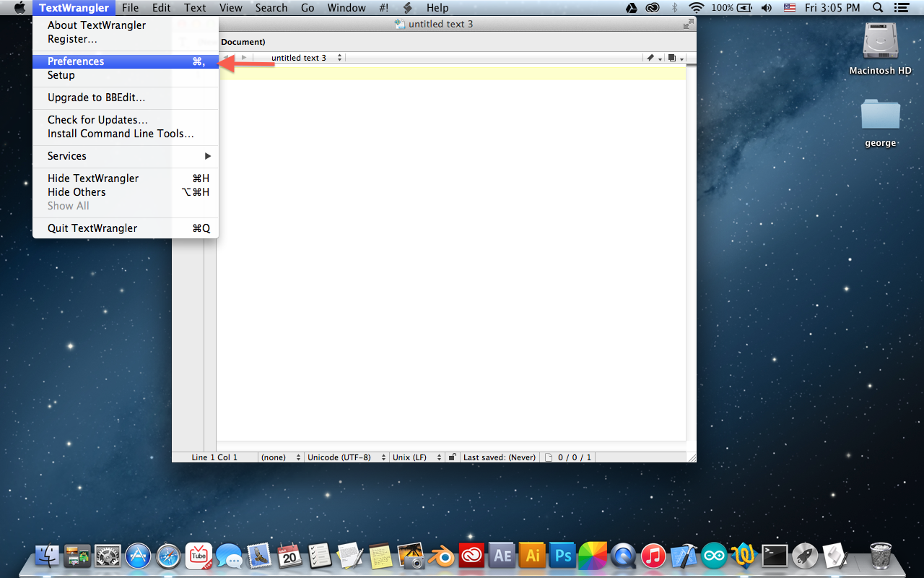Choose Install Command Line Tools…

(x=126, y=134)
